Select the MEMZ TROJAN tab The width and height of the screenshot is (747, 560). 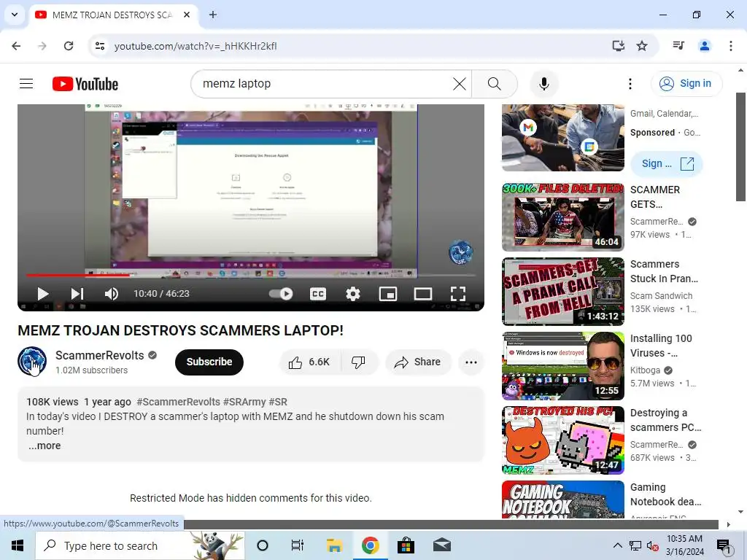pos(115,15)
